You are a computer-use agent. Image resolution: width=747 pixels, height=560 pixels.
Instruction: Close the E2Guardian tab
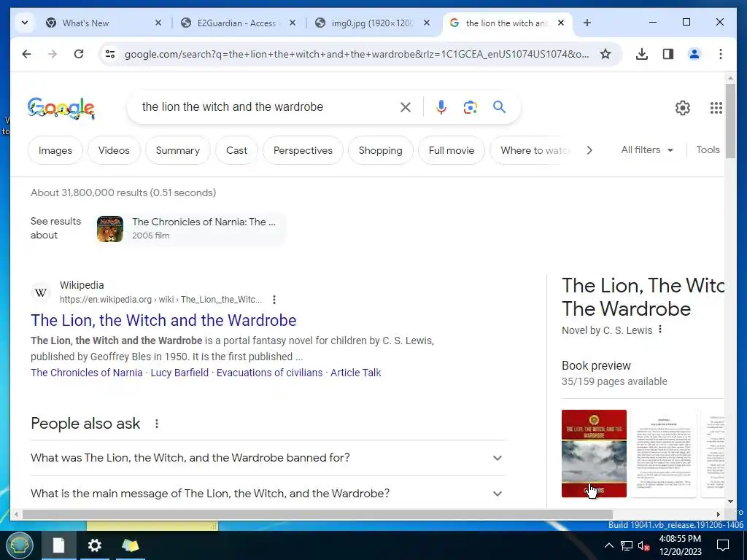(x=293, y=23)
